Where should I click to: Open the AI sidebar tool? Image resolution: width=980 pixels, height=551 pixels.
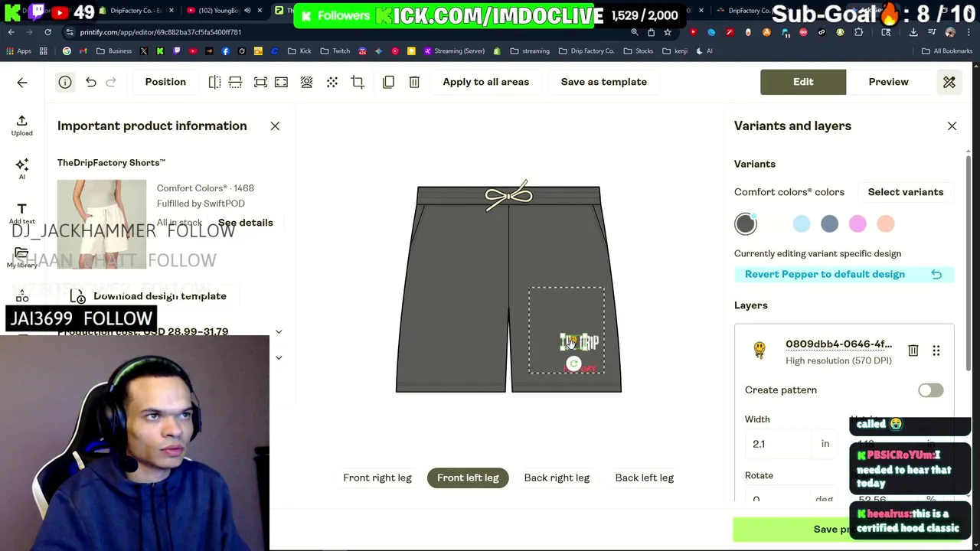[x=21, y=169]
